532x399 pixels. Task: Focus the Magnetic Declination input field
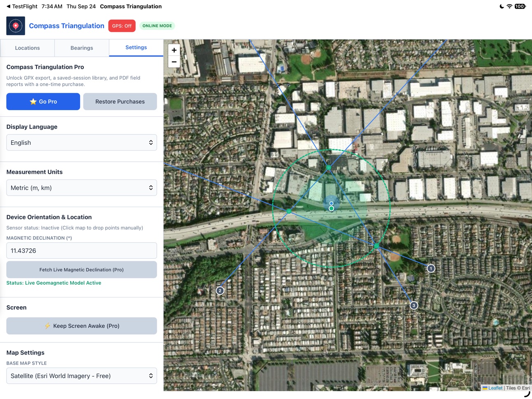(82, 250)
